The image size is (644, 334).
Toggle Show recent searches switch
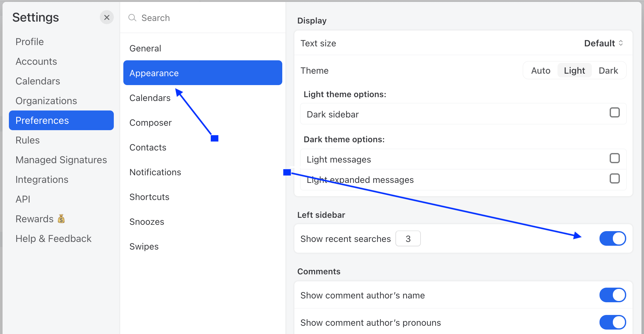tap(613, 238)
